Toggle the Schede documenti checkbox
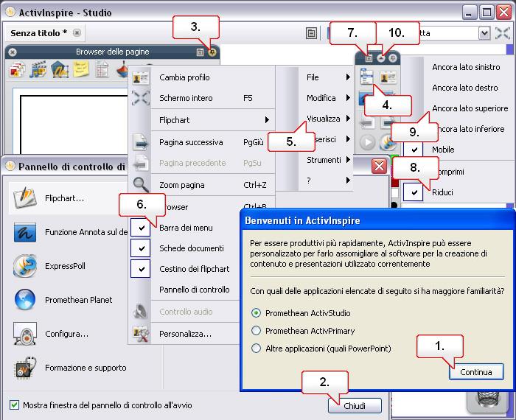 pos(141,248)
